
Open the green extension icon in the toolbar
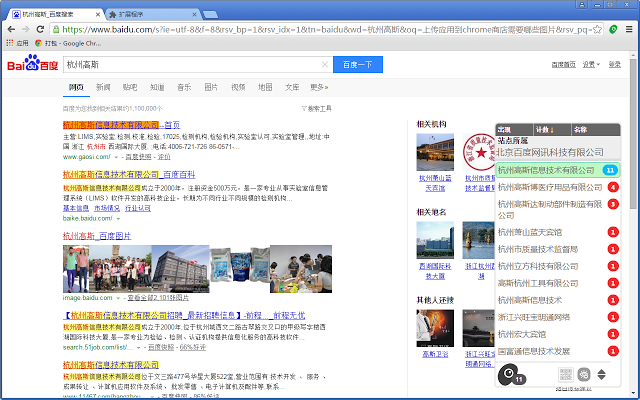(613, 29)
